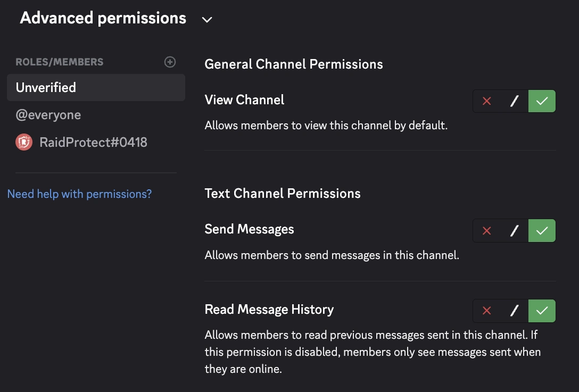The height and width of the screenshot is (392, 579).
Task: Deny Read Message History permission
Action: 487,311
